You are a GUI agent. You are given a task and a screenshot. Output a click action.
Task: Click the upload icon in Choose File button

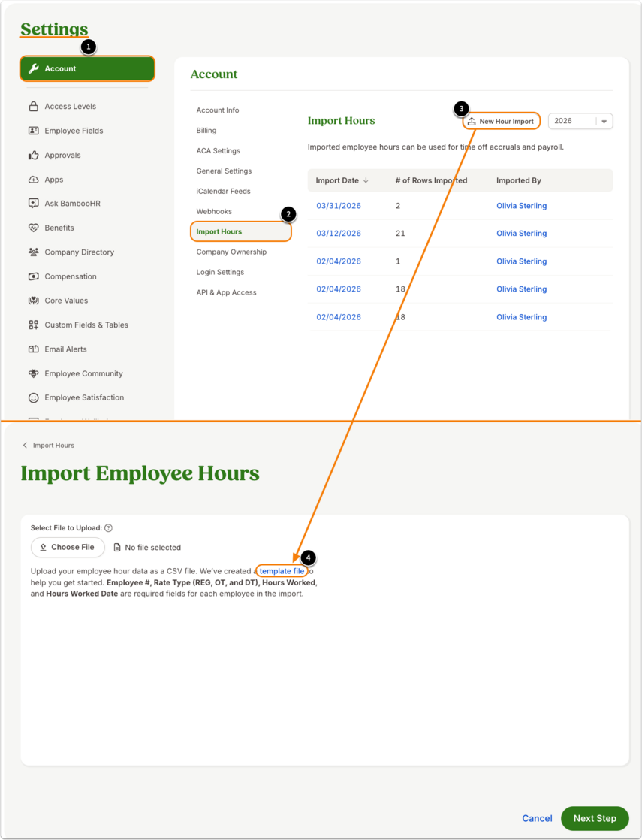click(x=44, y=548)
